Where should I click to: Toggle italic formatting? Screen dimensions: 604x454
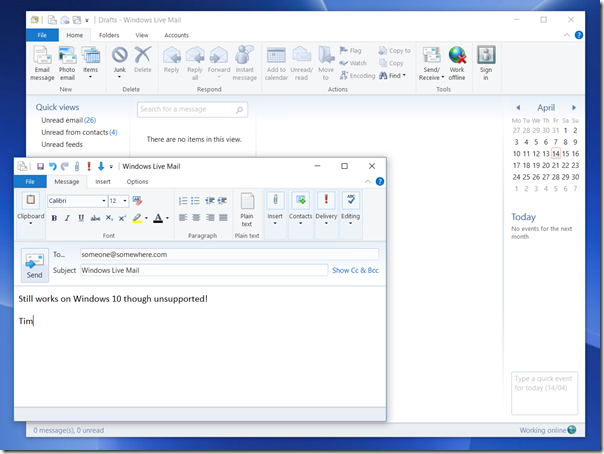(67, 218)
